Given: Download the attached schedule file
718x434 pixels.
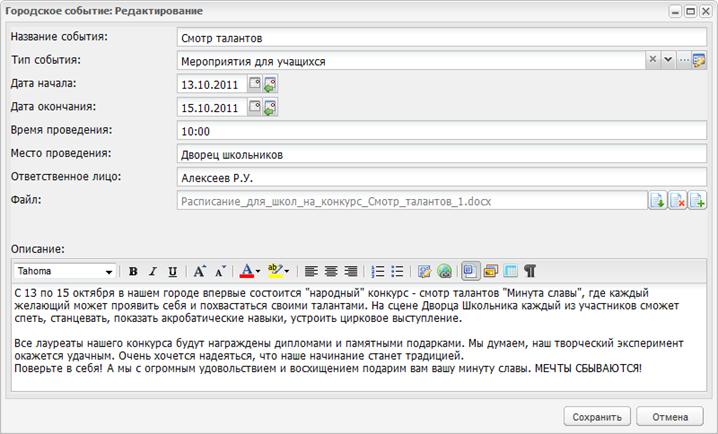Looking at the screenshot, I should 658,201.
